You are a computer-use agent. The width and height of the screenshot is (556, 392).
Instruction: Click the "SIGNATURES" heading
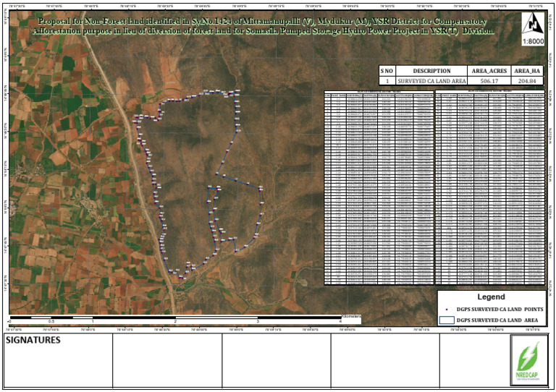click(x=33, y=340)
